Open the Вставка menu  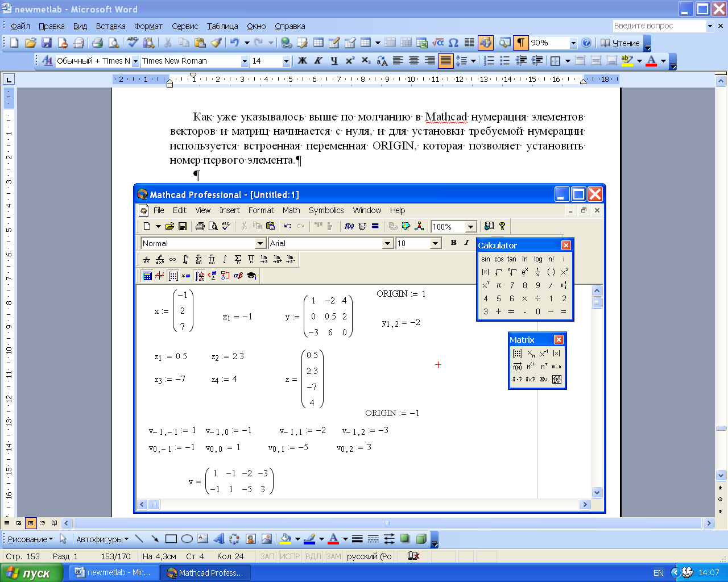point(110,26)
